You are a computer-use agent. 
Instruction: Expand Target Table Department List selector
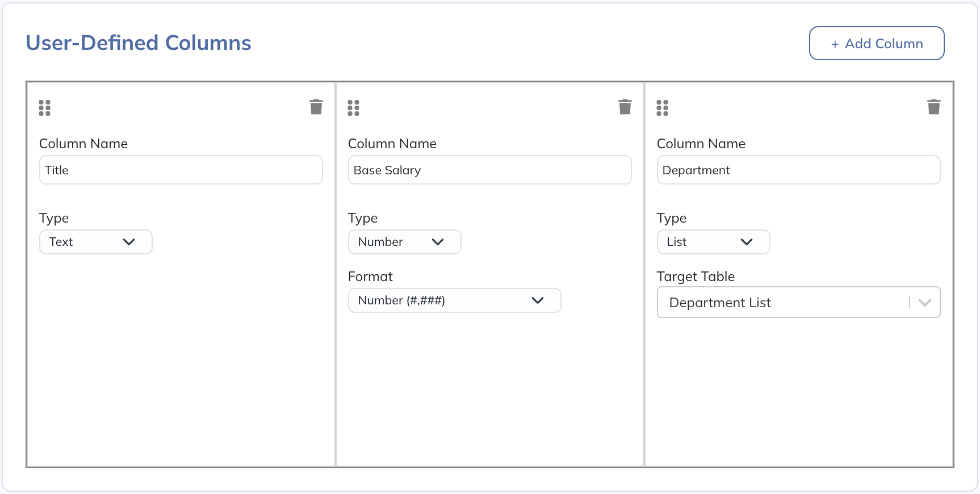[x=784, y=302]
